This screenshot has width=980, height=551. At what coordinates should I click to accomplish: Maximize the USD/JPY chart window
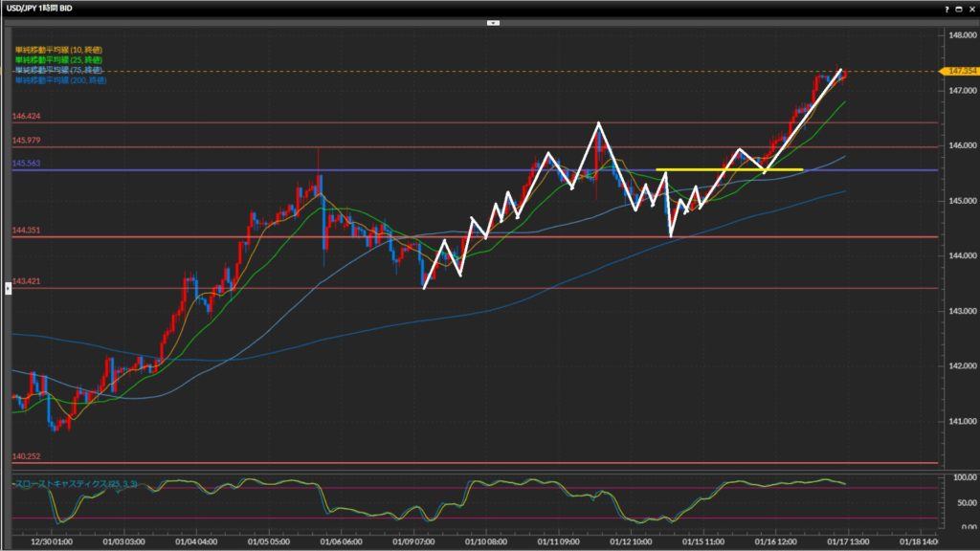coord(959,8)
